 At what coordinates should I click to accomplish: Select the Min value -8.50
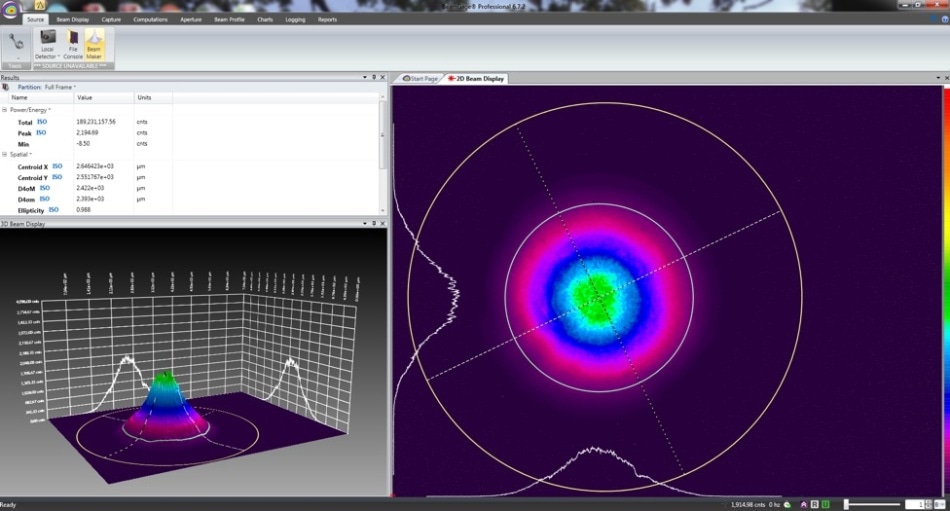point(83,144)
